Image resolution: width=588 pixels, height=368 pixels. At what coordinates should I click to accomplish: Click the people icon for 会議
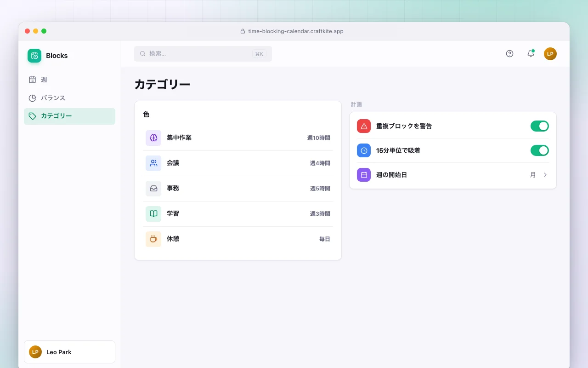click(153, 163)
